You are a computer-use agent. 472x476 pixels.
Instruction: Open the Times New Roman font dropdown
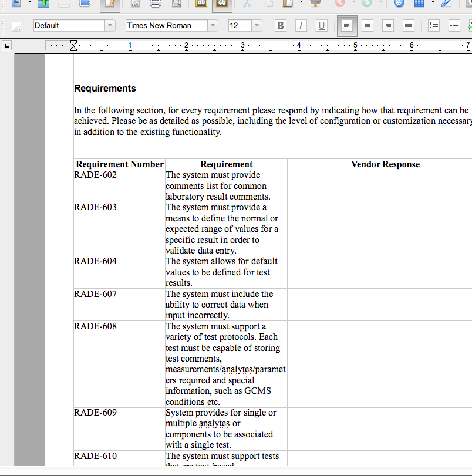[213, 26]
